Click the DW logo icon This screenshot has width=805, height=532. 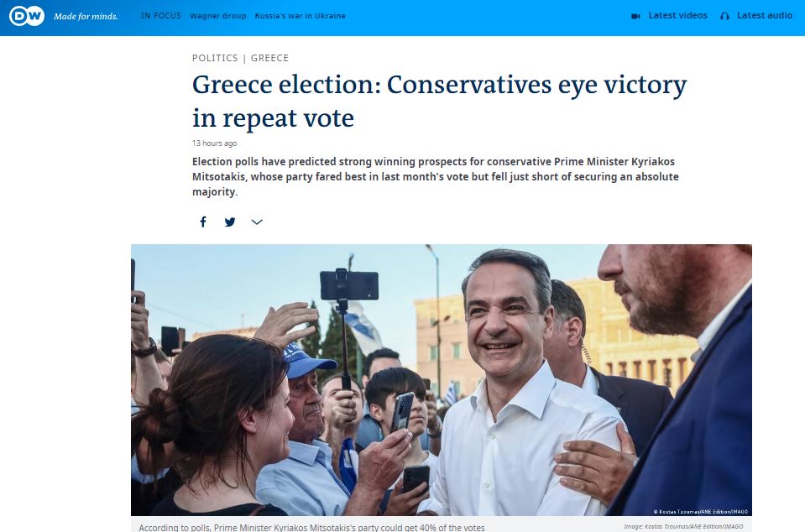[26, 16]
